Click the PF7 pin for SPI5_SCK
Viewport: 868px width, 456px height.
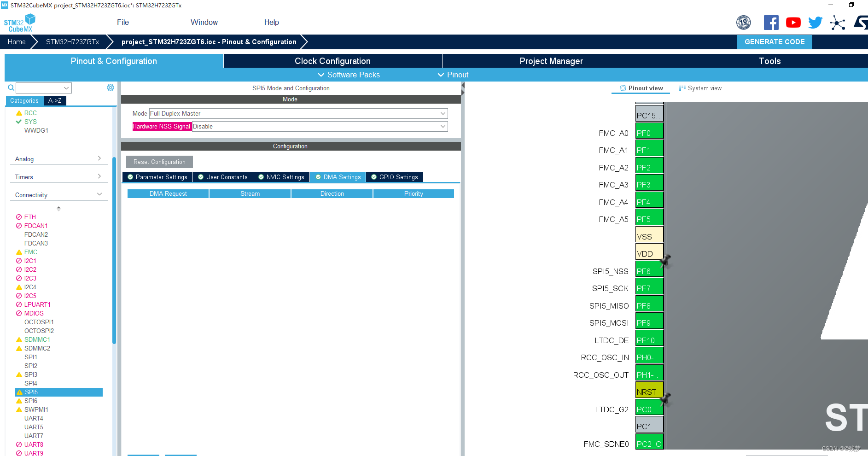coord(649,286)
